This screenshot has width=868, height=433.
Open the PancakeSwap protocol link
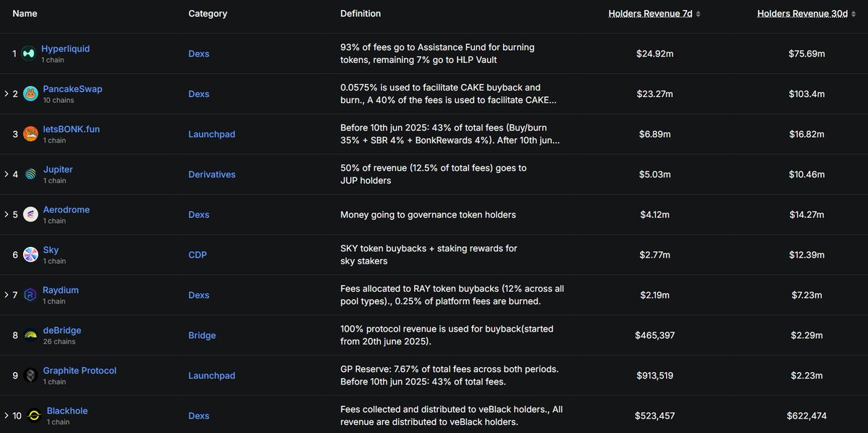tap(72, 89)
